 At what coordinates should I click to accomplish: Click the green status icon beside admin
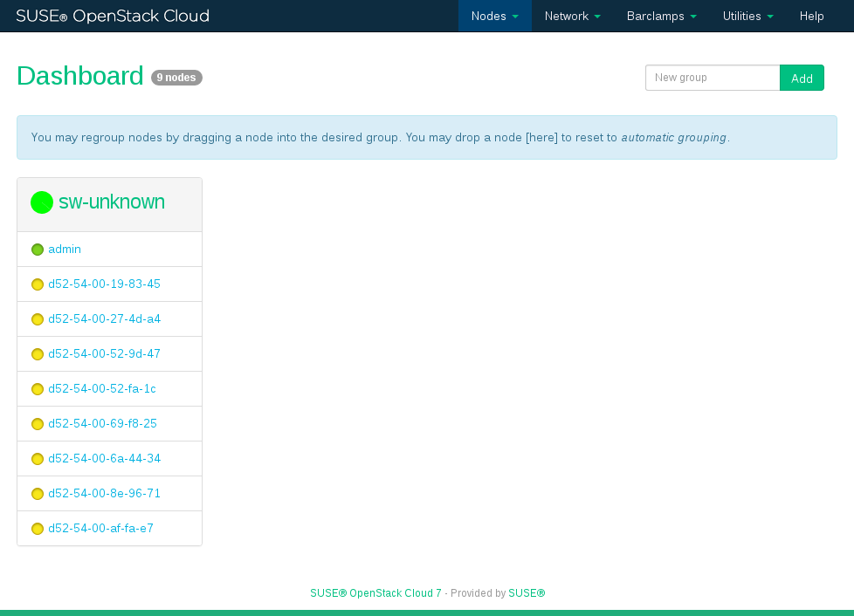pyautogui.click(x=38, y=250)
